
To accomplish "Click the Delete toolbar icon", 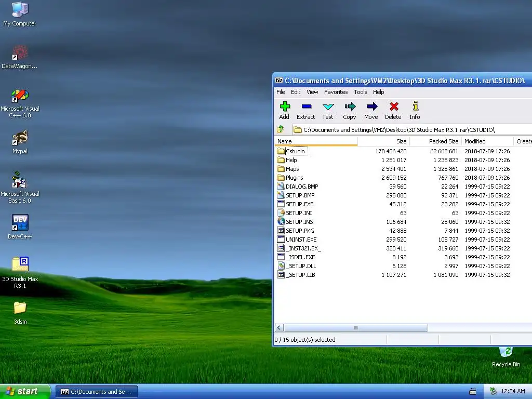I will (393, 111).
